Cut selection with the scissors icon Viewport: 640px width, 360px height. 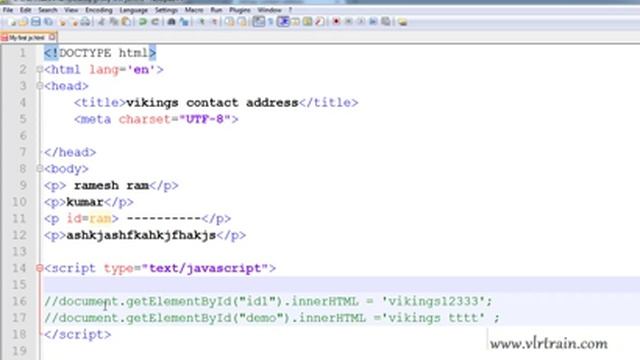(x=101, y=22)
